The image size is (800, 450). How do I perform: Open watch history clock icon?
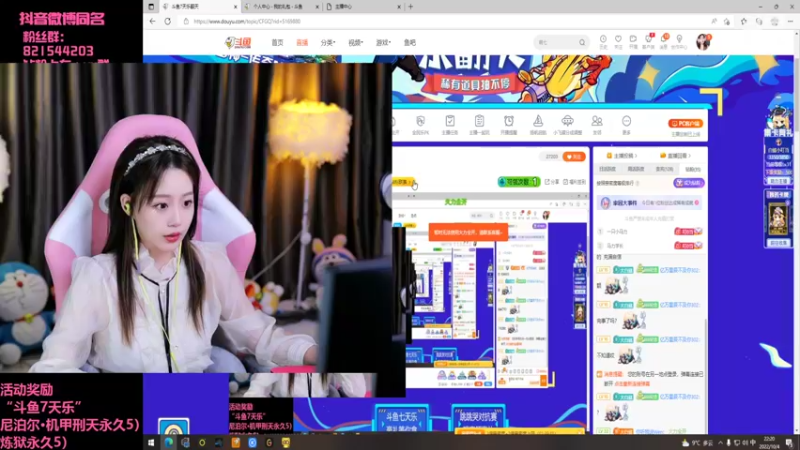[x=603, y=41]
